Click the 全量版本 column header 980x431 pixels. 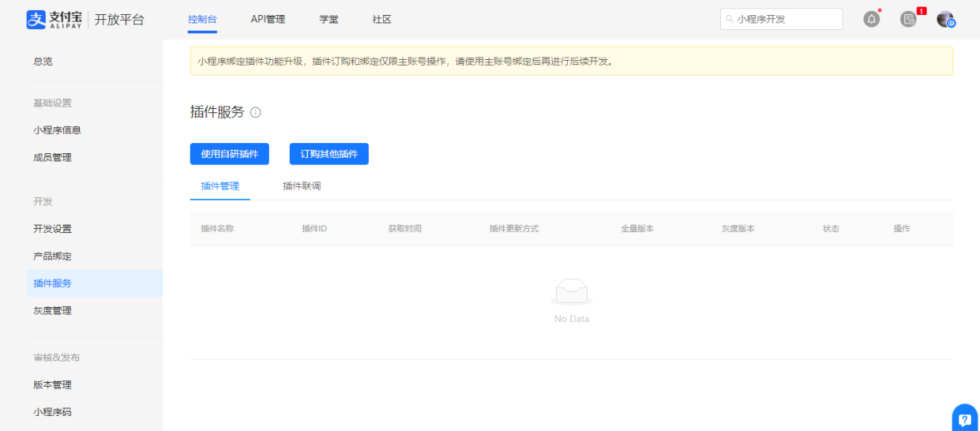(x=638, y=229)
